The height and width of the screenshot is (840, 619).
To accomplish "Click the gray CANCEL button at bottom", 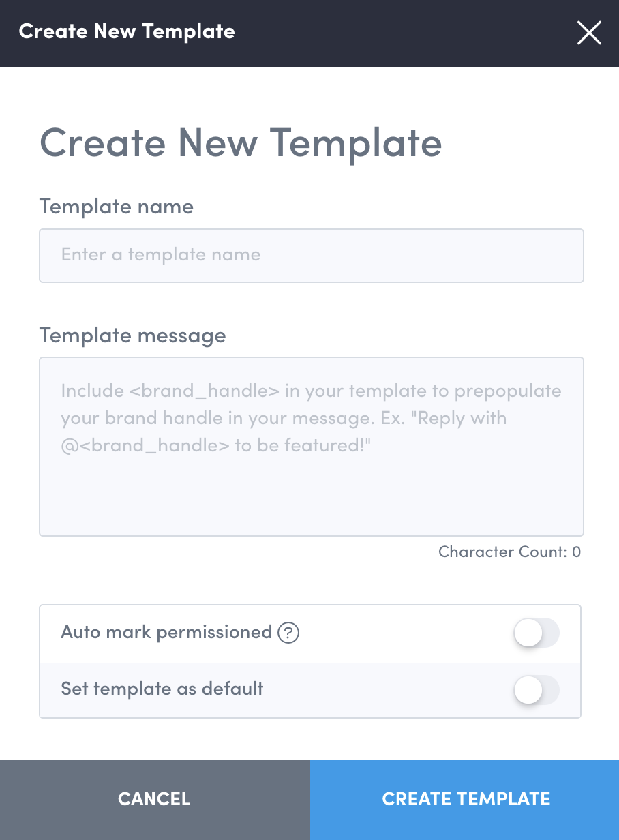I will pyautogui.click(x=154, y=798).
